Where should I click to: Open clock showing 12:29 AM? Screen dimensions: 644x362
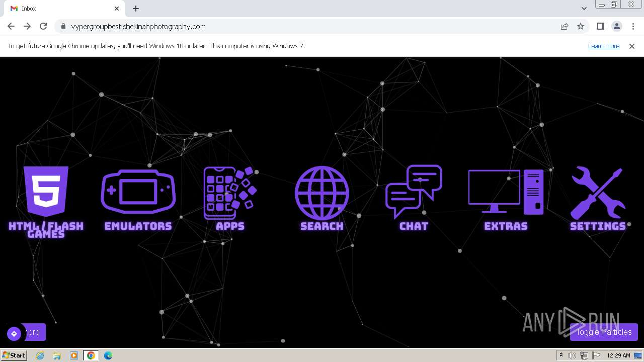[618, 355]
